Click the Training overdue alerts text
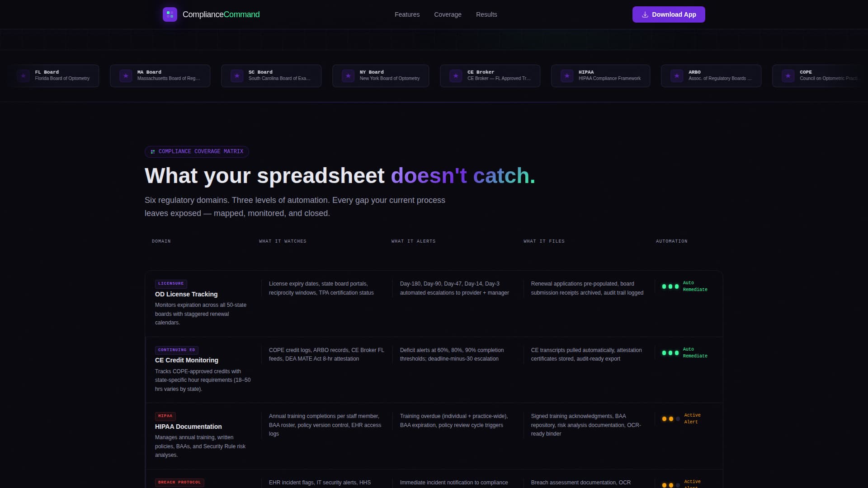Viewport: 868px width, 488px height. (x=454, y=421)
